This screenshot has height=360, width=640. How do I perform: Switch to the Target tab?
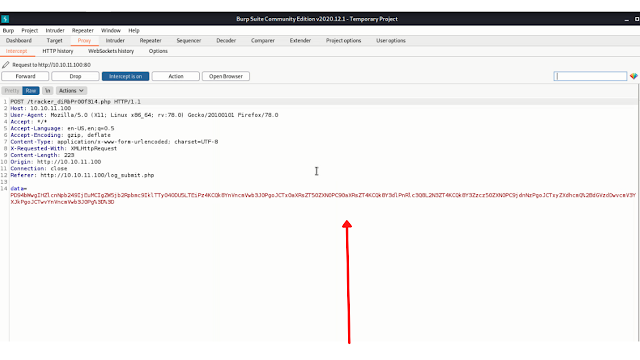point(54,40)
